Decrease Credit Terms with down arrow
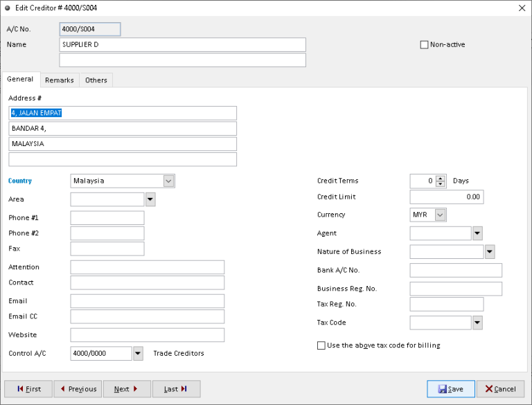 [441, 184]
